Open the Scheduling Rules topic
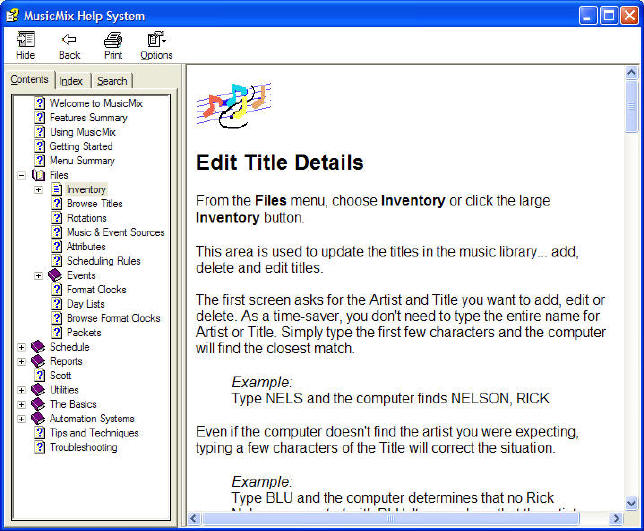Screen dimensions: 644x531 [x=104, y=261]
